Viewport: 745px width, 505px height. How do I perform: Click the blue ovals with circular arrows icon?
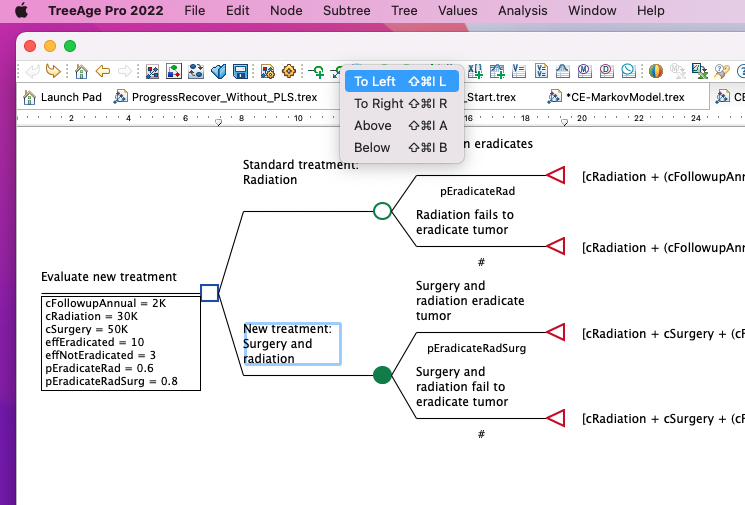pyautogui.click(x=196, y=71)
